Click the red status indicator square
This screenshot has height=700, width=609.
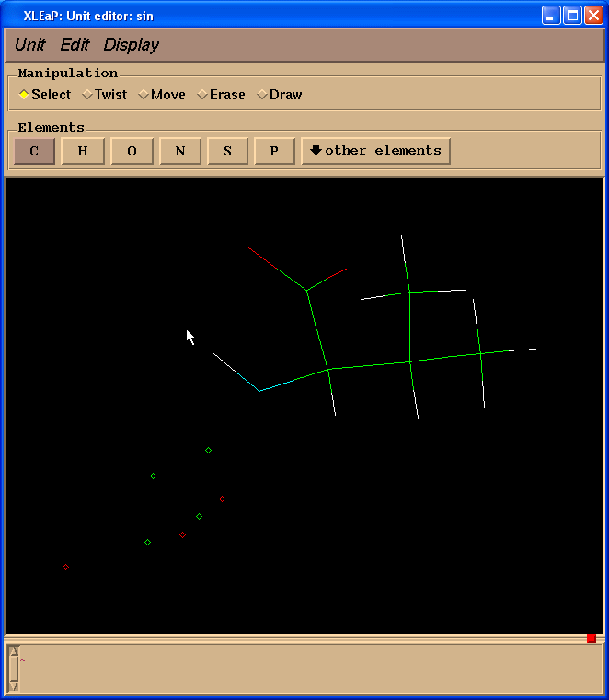[x=592, y=638]
